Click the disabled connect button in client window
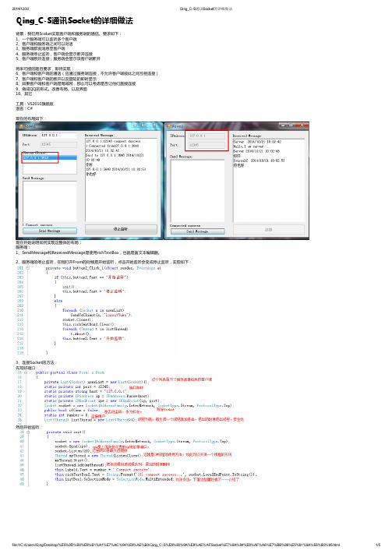The width and height of the screenshot is (392, 554). point(268,230)
